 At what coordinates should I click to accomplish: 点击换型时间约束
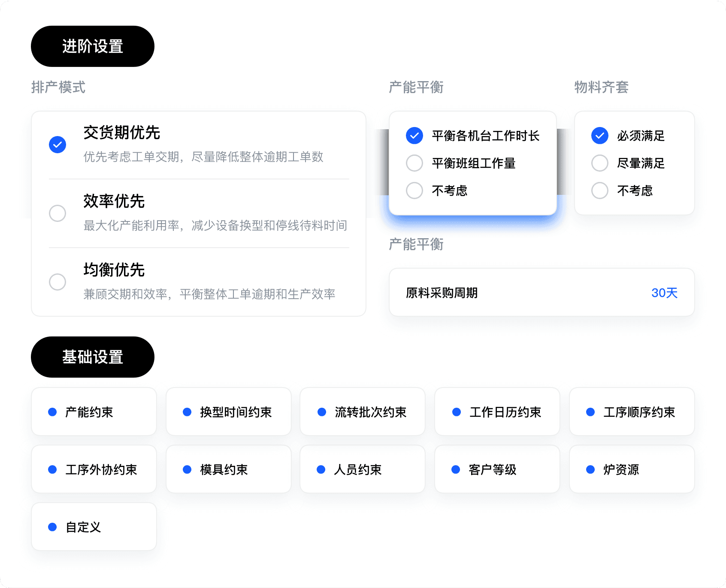pos(228,412)
